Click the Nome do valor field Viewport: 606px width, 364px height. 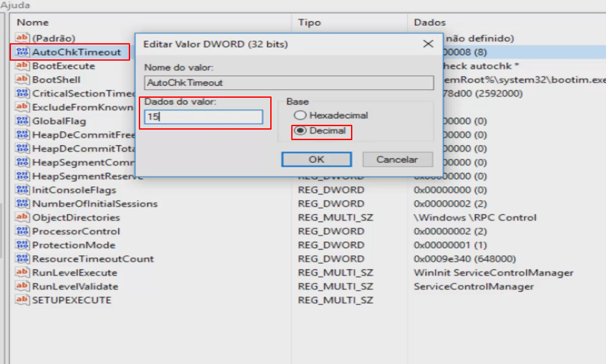click(x=289, y=82)
